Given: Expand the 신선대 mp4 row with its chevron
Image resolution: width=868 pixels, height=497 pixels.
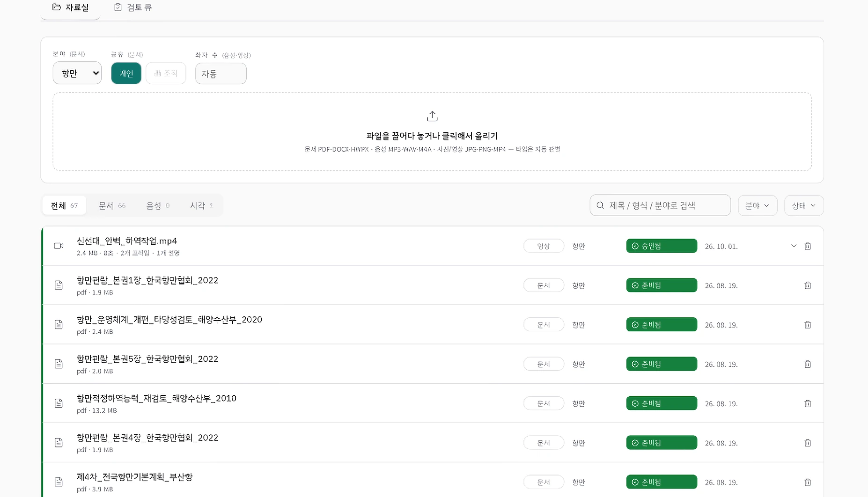Looking at the screenshot, I should point(794,246).
